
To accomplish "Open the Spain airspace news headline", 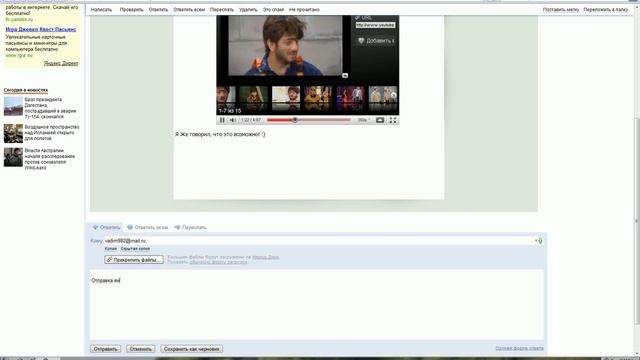I will coord(52,133).
